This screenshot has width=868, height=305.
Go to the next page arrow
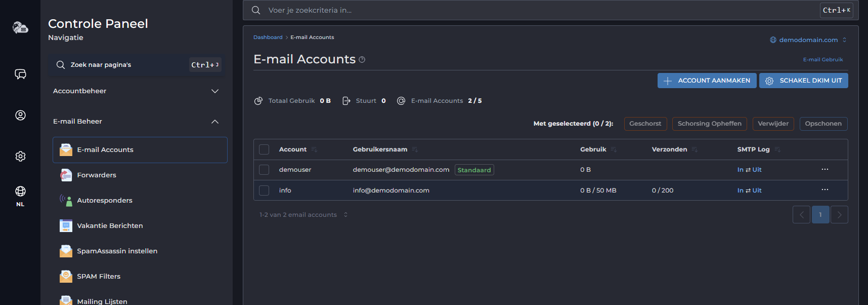click(x=840, y=215)
